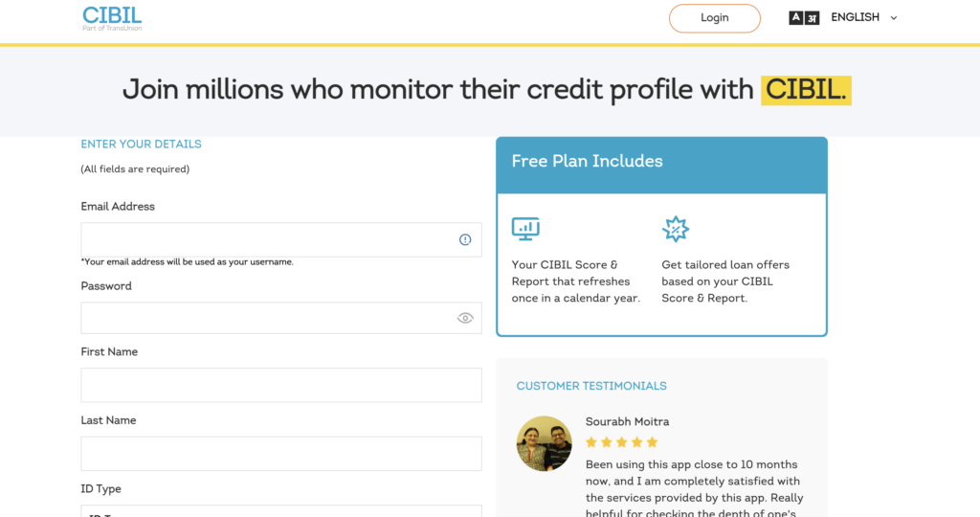Click the Last Name text box

281,454
